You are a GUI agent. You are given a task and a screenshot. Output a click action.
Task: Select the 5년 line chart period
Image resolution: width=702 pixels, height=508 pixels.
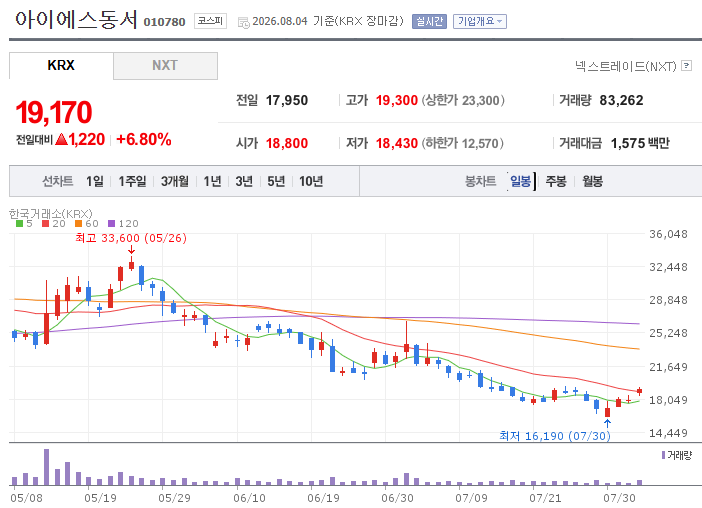click(x=276, y=181)
